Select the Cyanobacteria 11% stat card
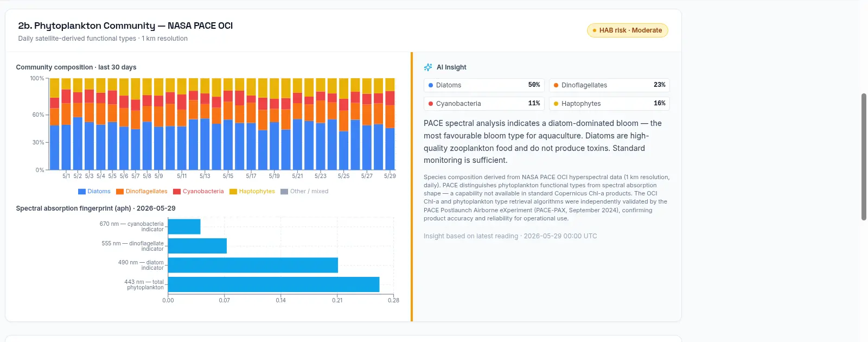This screenshot has height=342, width=868. 484,104
